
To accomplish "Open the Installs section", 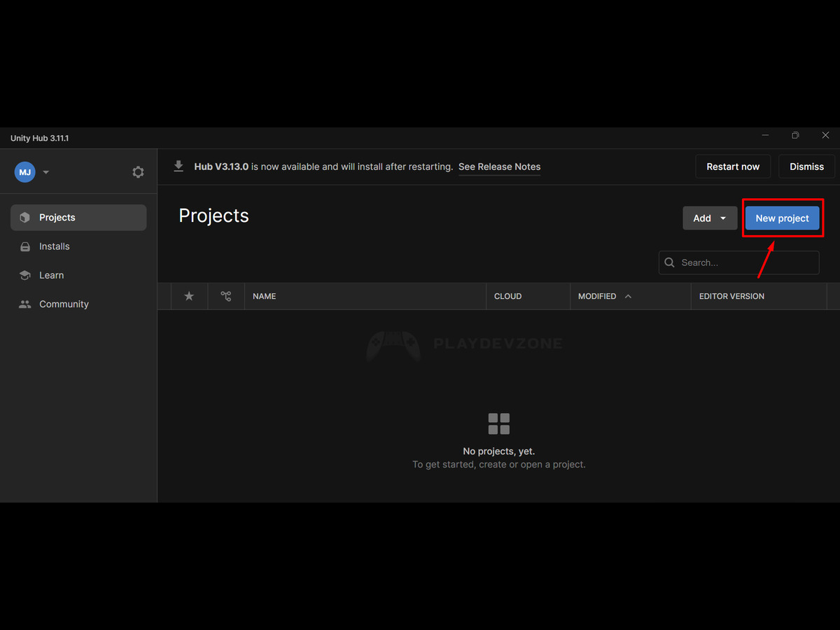I will (78, 246).
